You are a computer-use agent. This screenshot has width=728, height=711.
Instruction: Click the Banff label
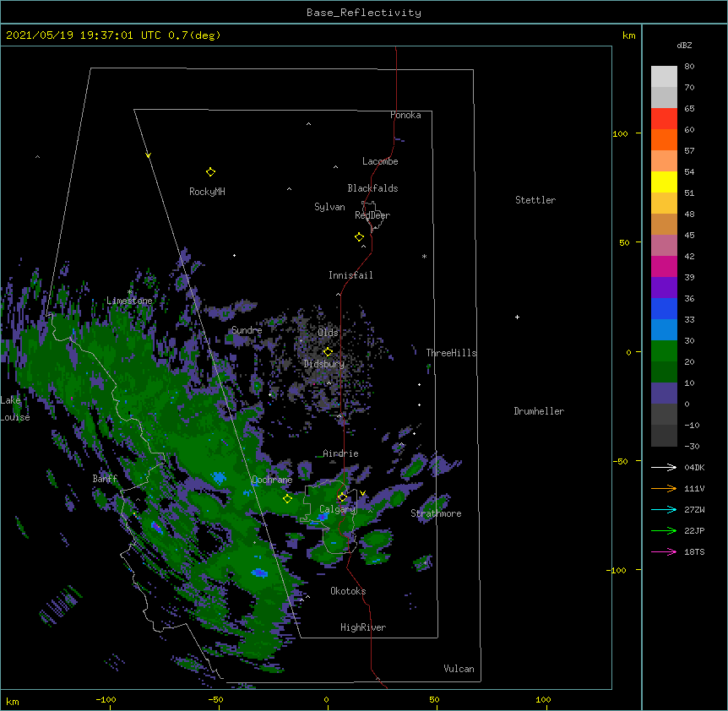(x=105, y=479)
